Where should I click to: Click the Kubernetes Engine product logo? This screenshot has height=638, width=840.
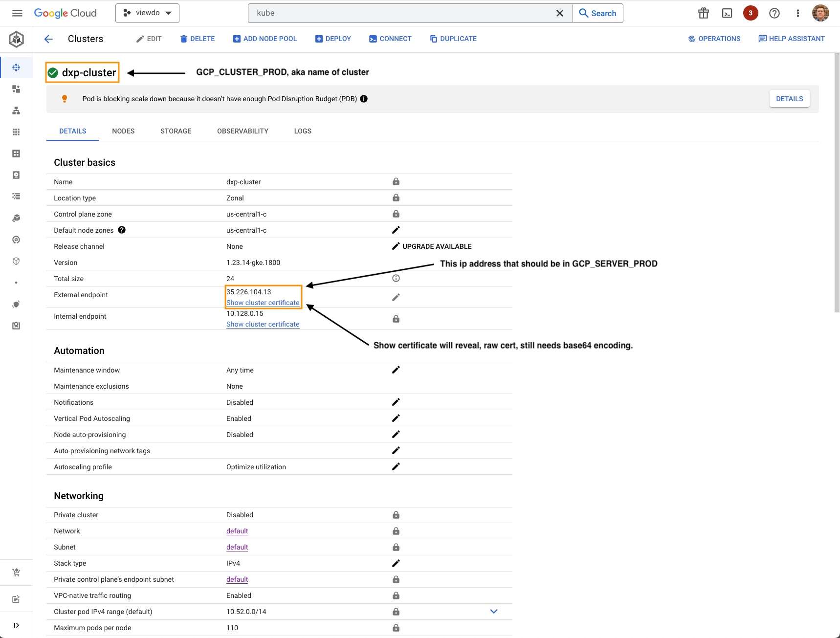click(x=17, y=39)
